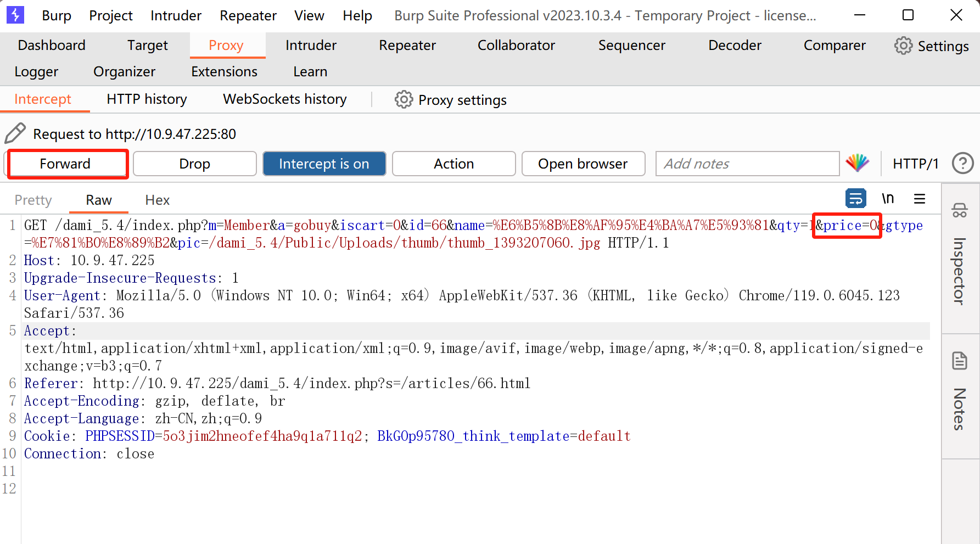The width and height of the screenshot is (980, 544).
Task: Open the Action menu button
Action: click(454, 164)
